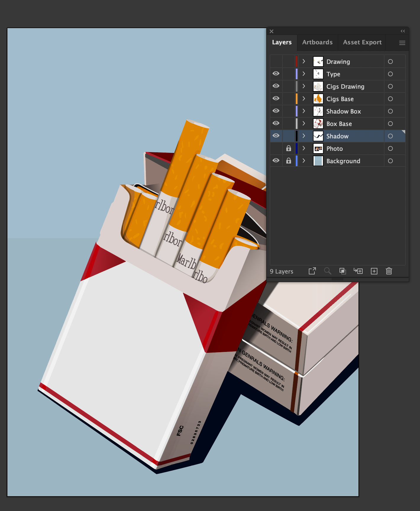Click the Cigs Drawing layer thumbnail
Screen dimensions: 420x511
point(318,86)
